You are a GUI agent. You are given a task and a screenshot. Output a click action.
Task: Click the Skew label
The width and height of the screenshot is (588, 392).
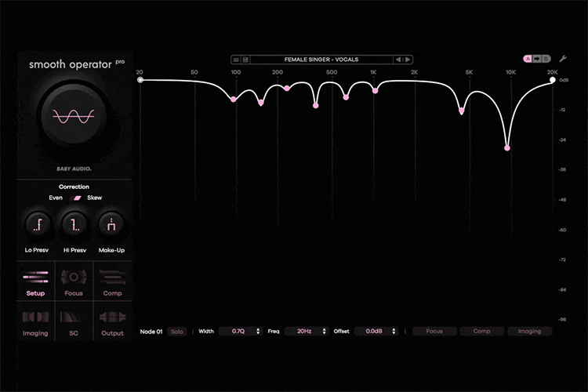95,198
